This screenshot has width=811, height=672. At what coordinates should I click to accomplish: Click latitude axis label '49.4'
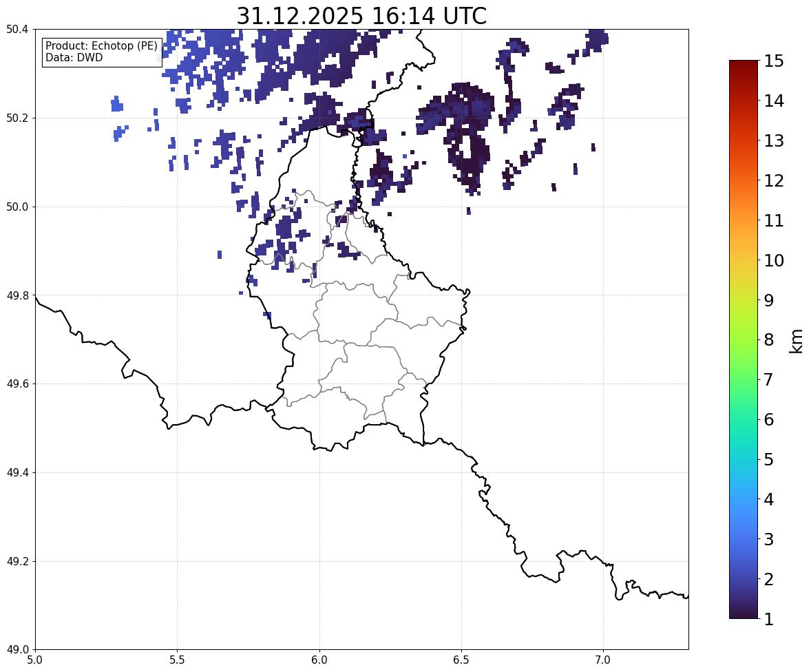click(x=17, y=473)
